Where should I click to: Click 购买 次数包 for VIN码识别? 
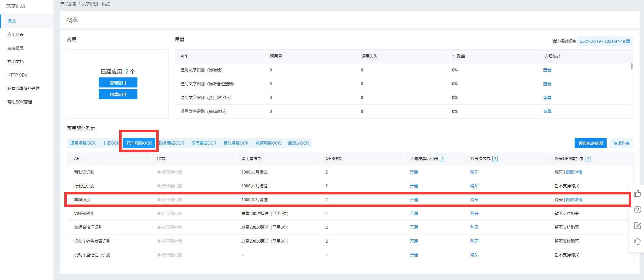474,214
